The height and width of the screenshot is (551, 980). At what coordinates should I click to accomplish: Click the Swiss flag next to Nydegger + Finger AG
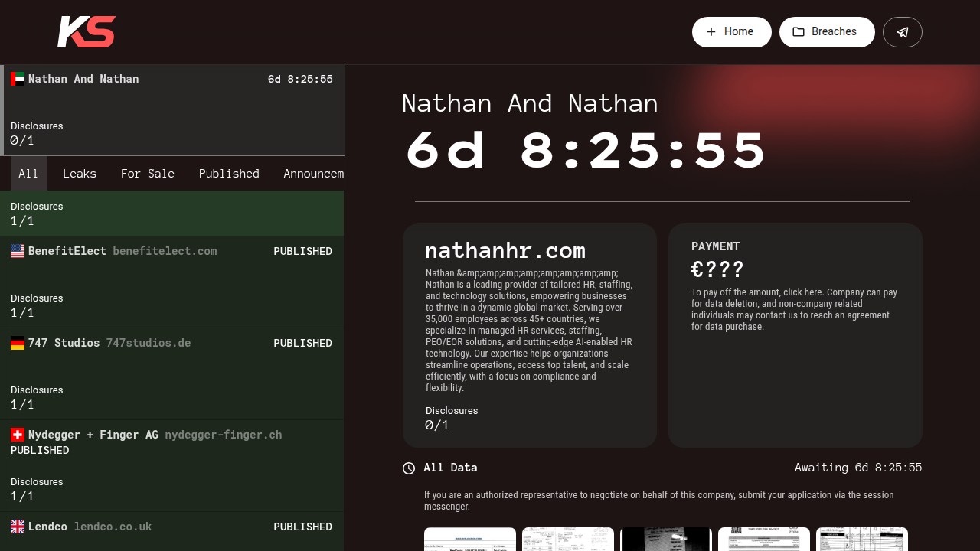click(18, 435)
